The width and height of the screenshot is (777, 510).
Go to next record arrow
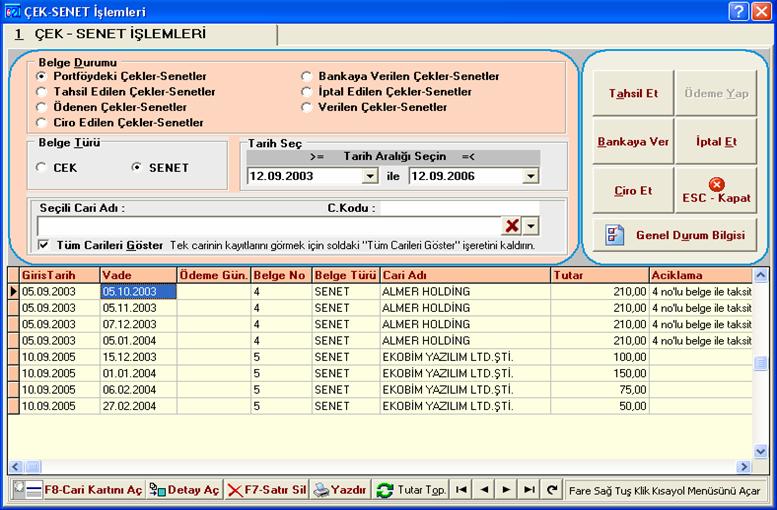(506, 490)
